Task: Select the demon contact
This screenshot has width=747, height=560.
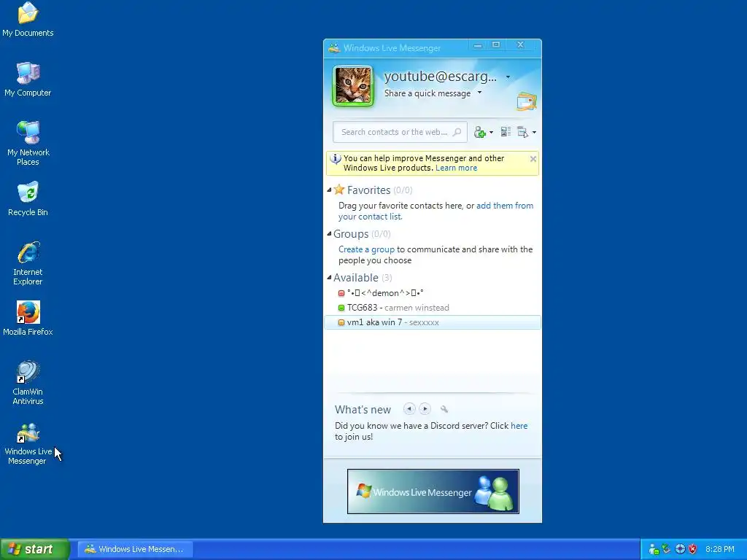Action: (x=433, y=293)
